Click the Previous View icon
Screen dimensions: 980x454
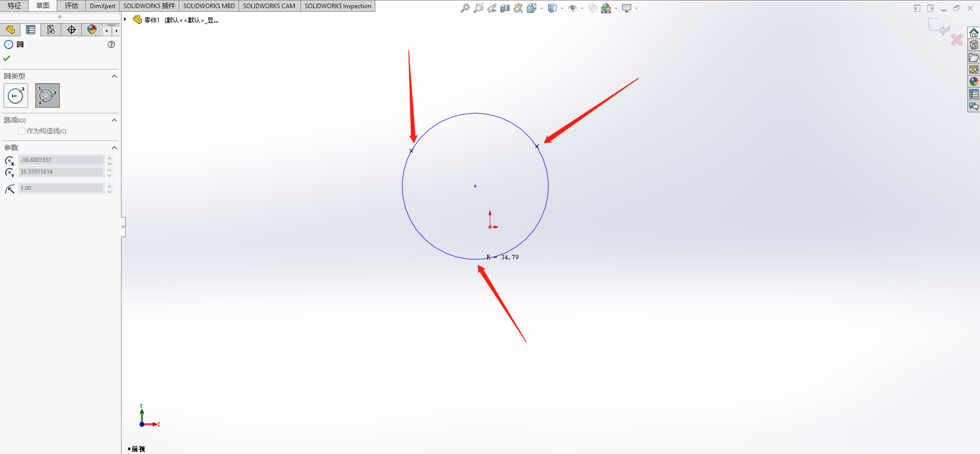(x=491, y=8)
